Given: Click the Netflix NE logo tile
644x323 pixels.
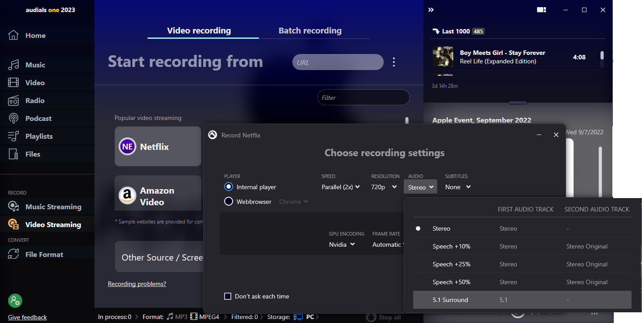Looking at the screenshot, I should 127,146.
